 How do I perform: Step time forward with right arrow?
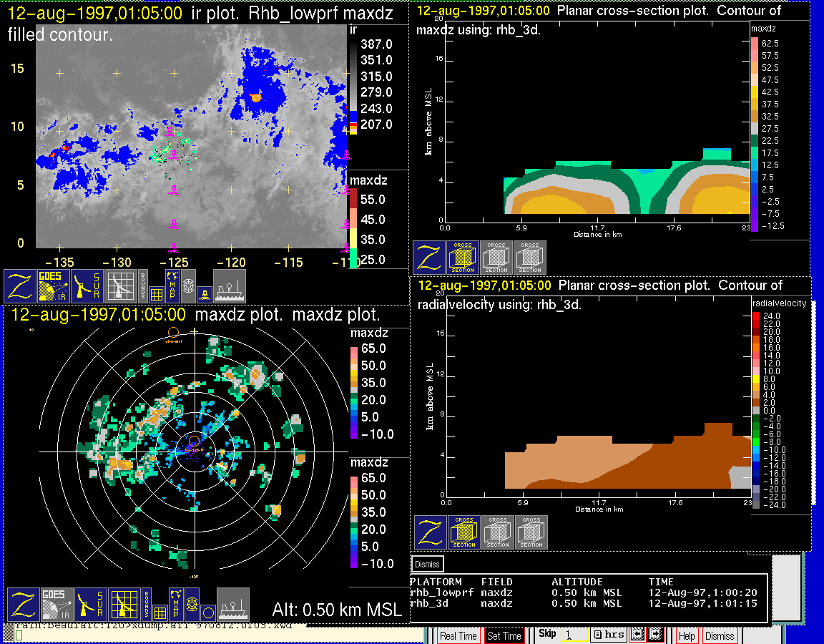pos(654,635)
